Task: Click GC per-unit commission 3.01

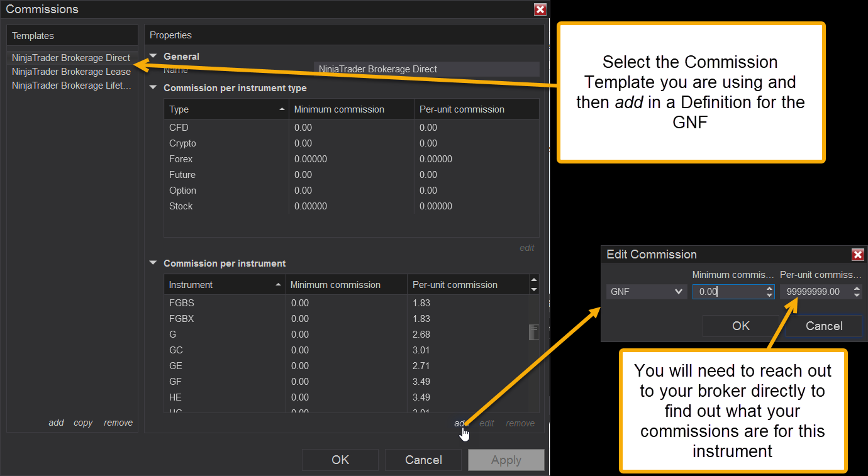Action: pyautogui.click(x=421, y=350)
